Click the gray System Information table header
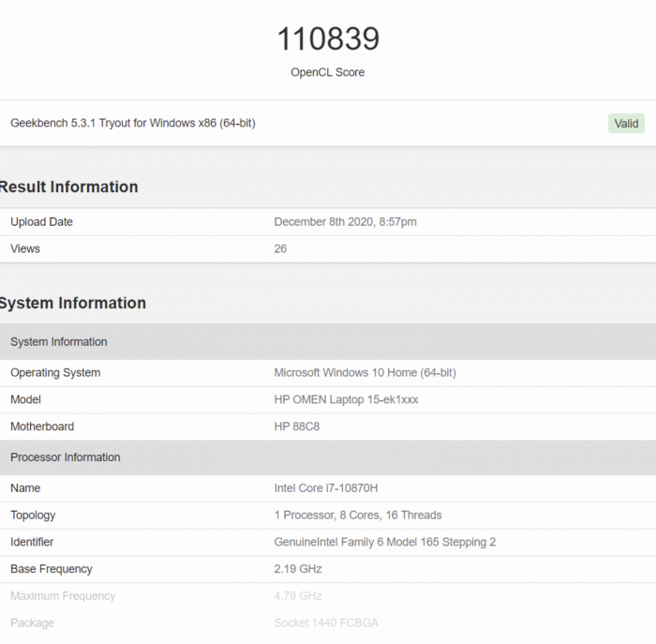Image resolution: width=656 pixels, height=644 pixels. [59, 342]
